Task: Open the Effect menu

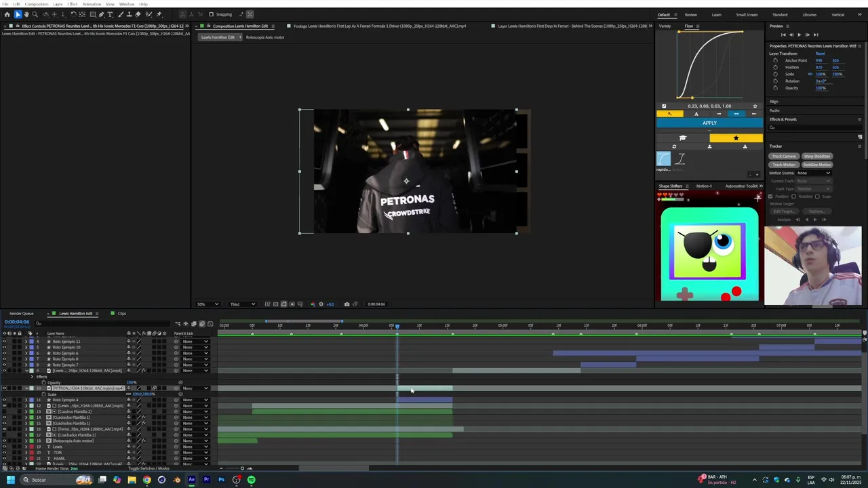Action: point(72,4)
